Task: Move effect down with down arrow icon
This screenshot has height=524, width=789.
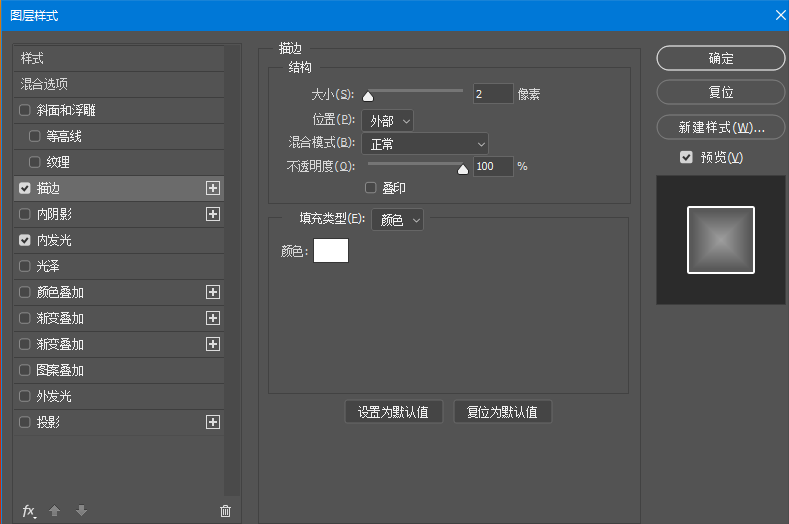Action: [x=81, y=511]
